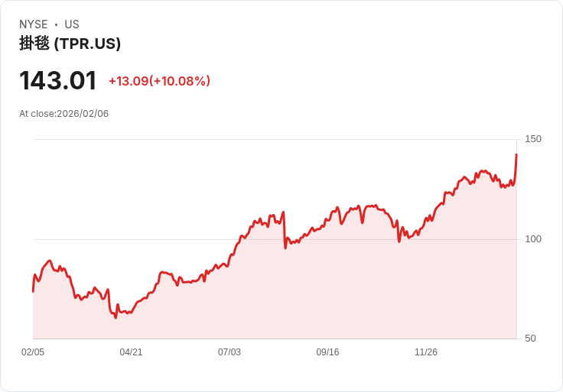Select the 02/05 date on x-axis

click(x=33, y=352)
